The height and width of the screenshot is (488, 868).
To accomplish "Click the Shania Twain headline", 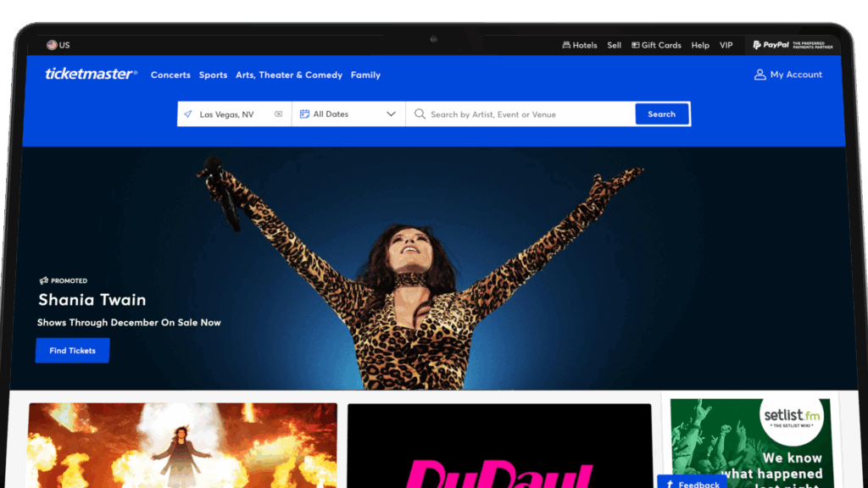I will coord(92,300).
